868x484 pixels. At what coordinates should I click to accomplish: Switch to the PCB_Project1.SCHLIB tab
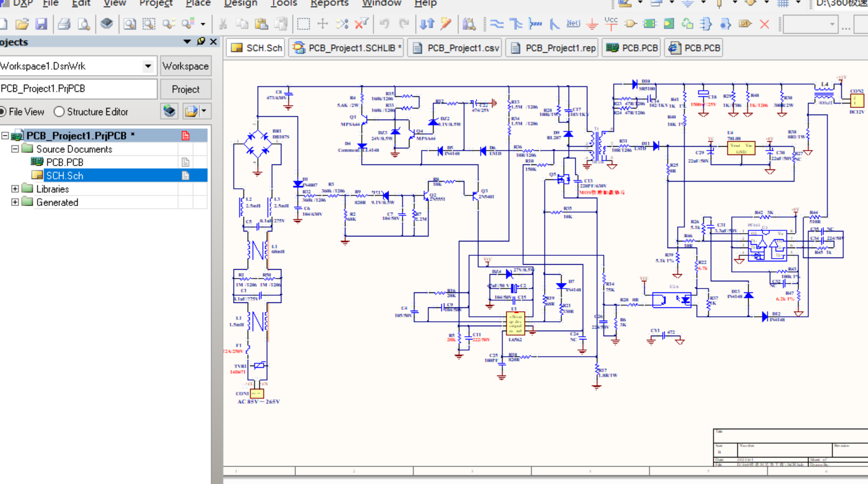[347, 48]
